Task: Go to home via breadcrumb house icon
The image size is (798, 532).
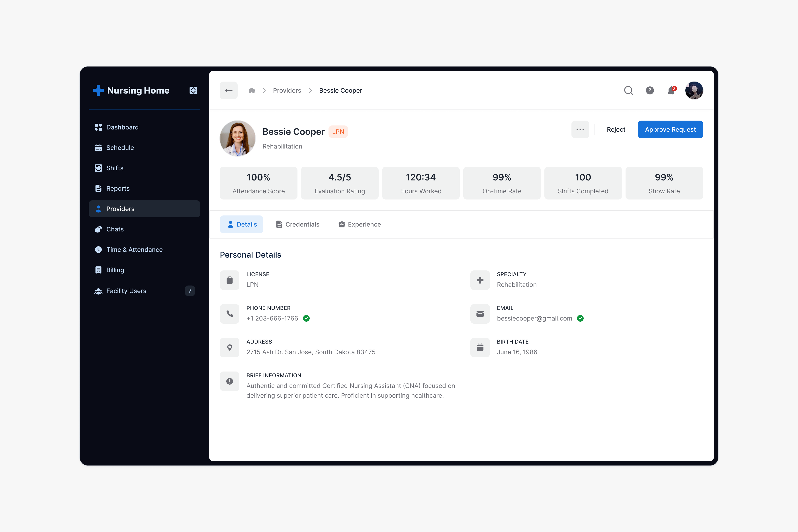Action: [x=252, y=91]
